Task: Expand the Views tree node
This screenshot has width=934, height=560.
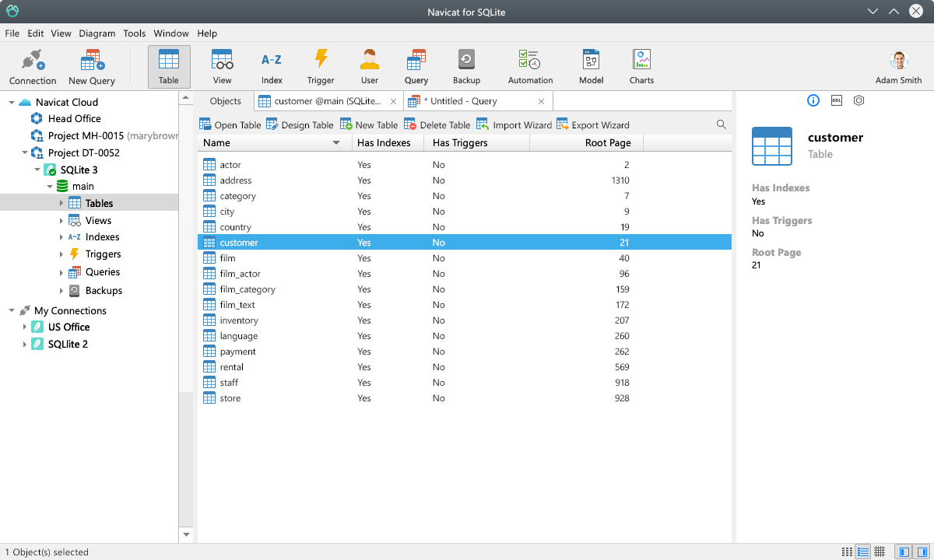Action: (62, 220)
